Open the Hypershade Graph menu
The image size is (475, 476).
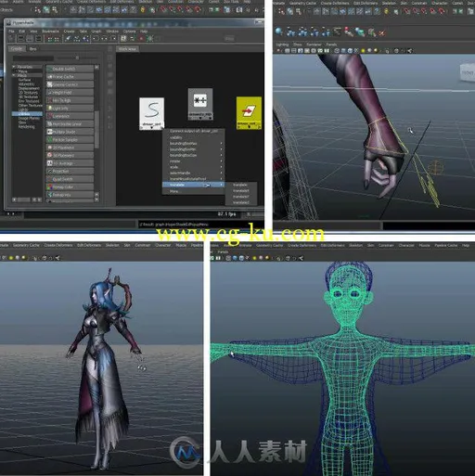click(x=96, y=32)
